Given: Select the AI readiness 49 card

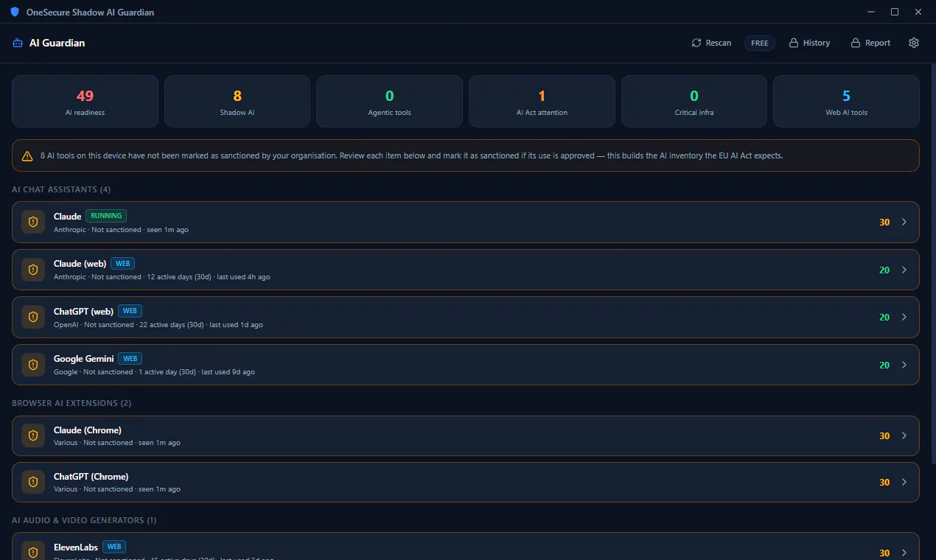Looking at the screenshot, I should 85,101.
